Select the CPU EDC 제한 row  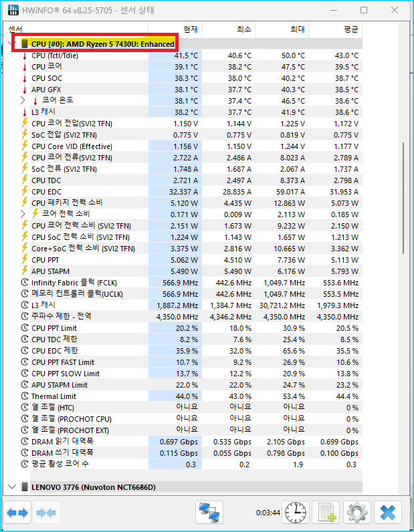point(191,351)
